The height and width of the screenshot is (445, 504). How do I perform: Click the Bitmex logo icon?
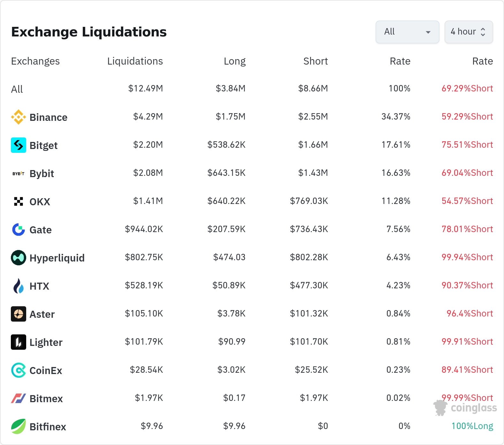coord(19,398)
